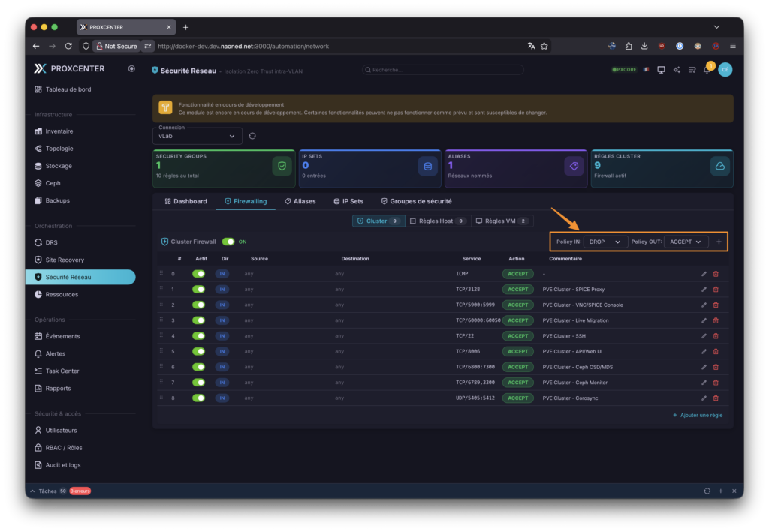This screenshot has width=769, height=532.
Task: Open the notifications bell icon
Action: [707, 70]
